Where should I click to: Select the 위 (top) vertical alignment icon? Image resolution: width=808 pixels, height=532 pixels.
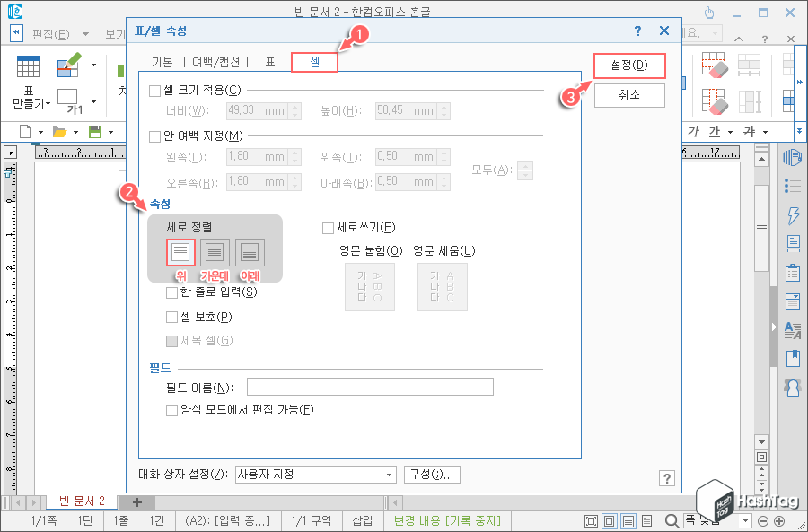(180, 252)
